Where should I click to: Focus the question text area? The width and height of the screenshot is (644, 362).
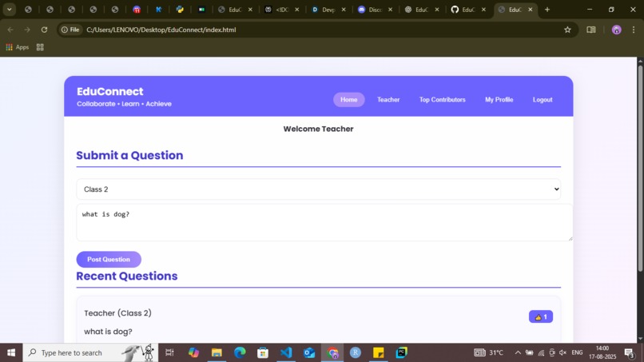324,222
